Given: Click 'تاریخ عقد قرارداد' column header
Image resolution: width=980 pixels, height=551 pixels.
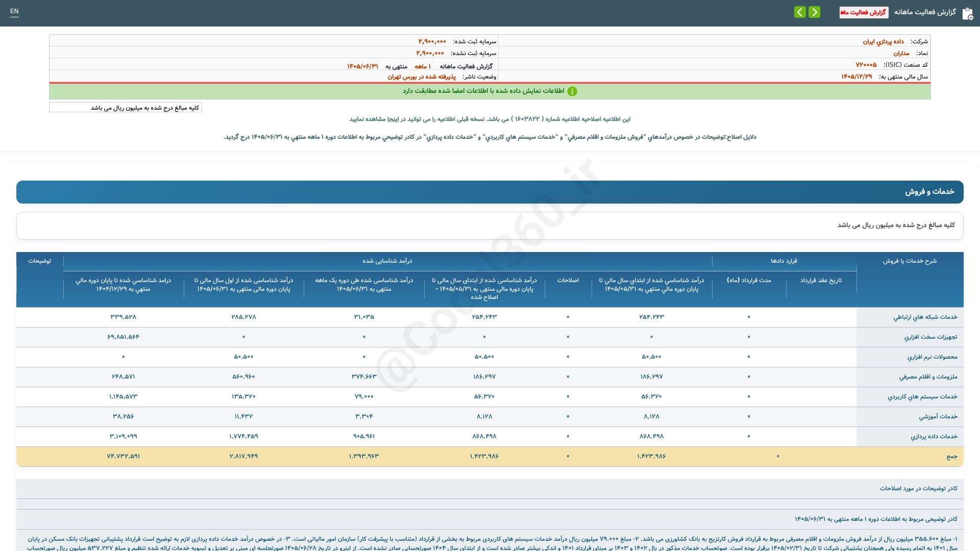Looking at the screenshot, I should [821, 280].
